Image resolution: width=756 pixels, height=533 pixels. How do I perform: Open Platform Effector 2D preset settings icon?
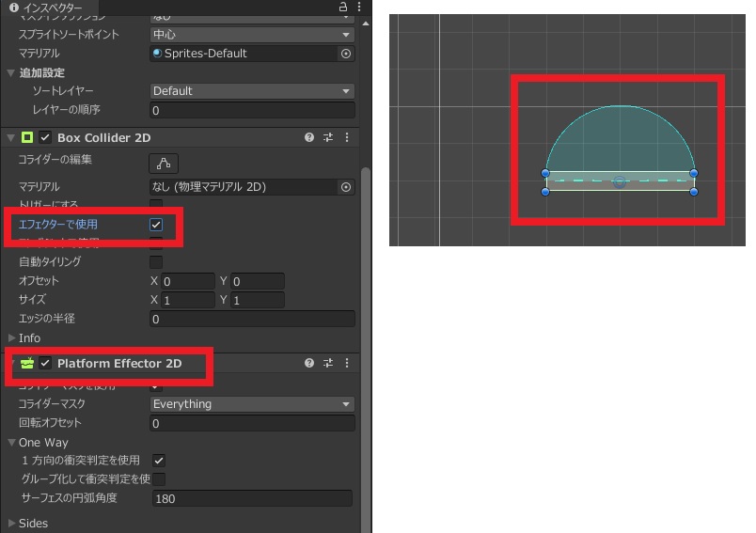click(x=328, y=364)
